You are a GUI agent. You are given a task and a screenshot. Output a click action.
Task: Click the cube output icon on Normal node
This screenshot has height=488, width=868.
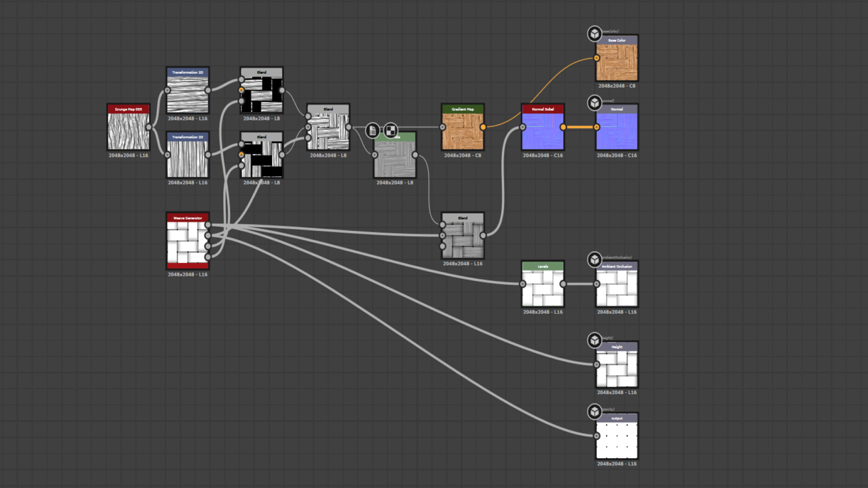[x=595, y=102]
